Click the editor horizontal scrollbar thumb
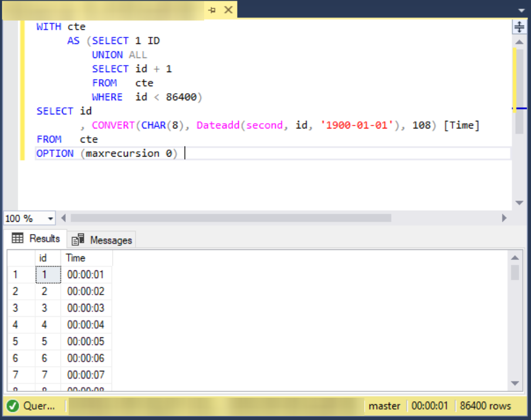This screenshot has height=420, width=531. pos(231,218)
